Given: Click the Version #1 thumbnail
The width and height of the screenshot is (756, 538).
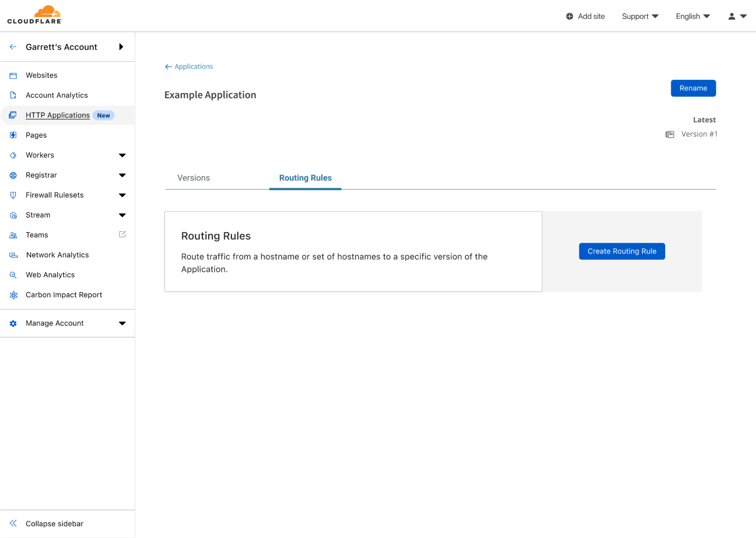Looking at the screenshot, I should pyautogui.click(x=671, y=134).
